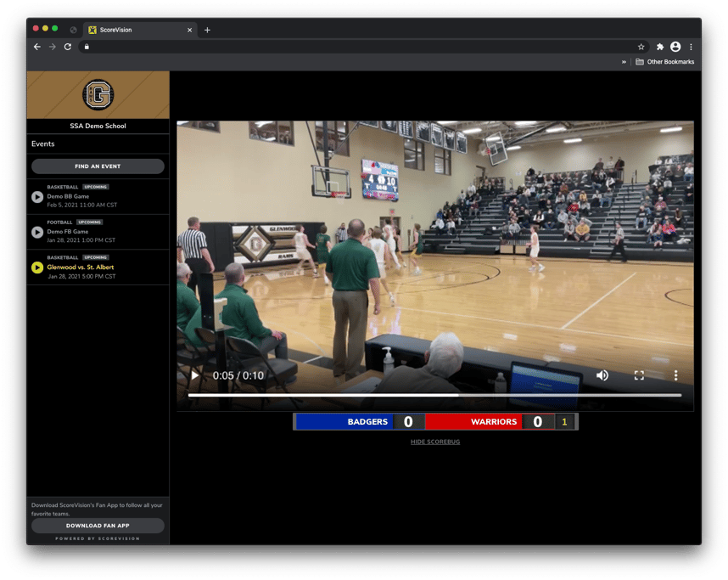Play the Demo BB Game video
728x580 pixels.
point(36,196)
